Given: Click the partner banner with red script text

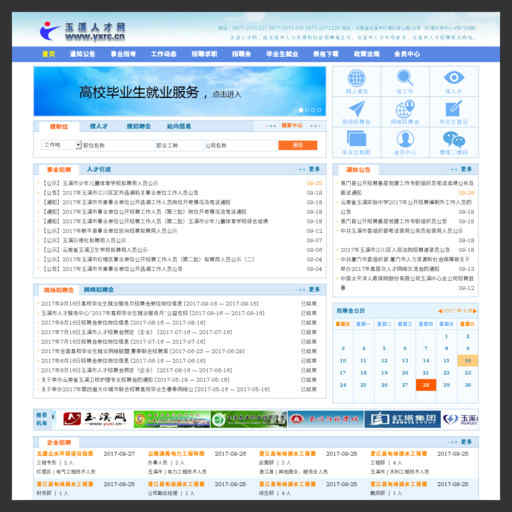Looking at the screenshot, I should point(326,419).
